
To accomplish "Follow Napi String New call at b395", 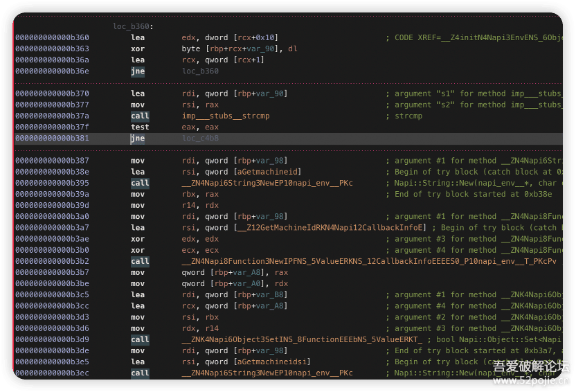I will click(267, 183).
